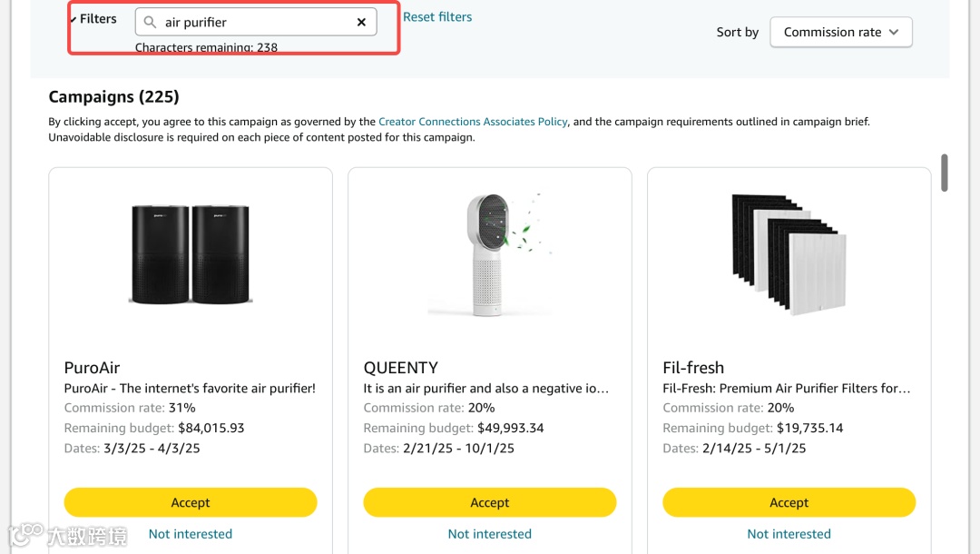980x554 pixels.
Task: Open Creator Connections Associates Policy link
Action: pos(473,122)
